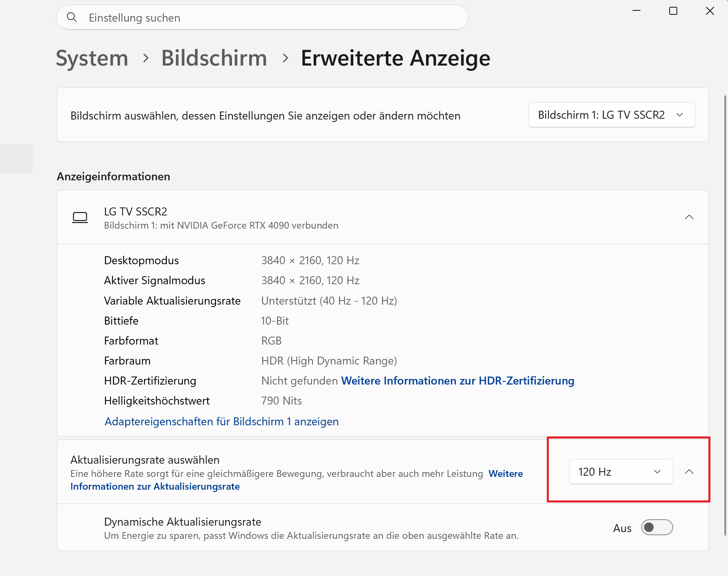
Task: Click the Erweiterte Anzeige page title
Action: 396,58
